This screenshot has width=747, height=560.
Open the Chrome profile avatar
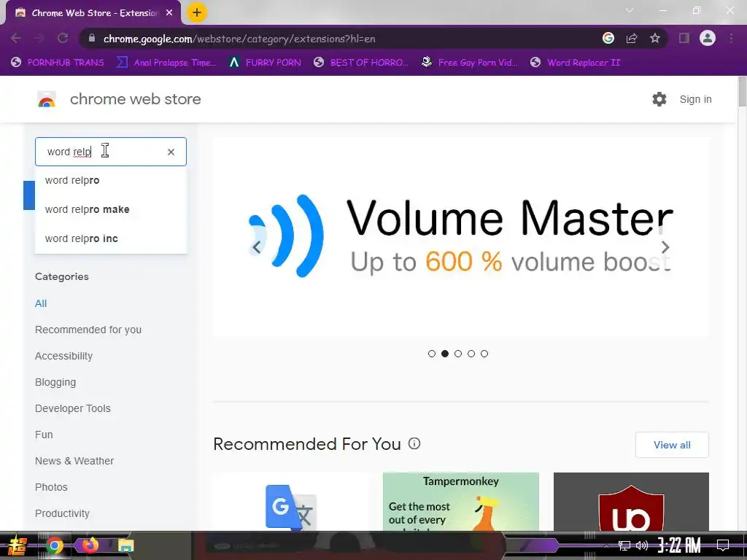point(708,38)
